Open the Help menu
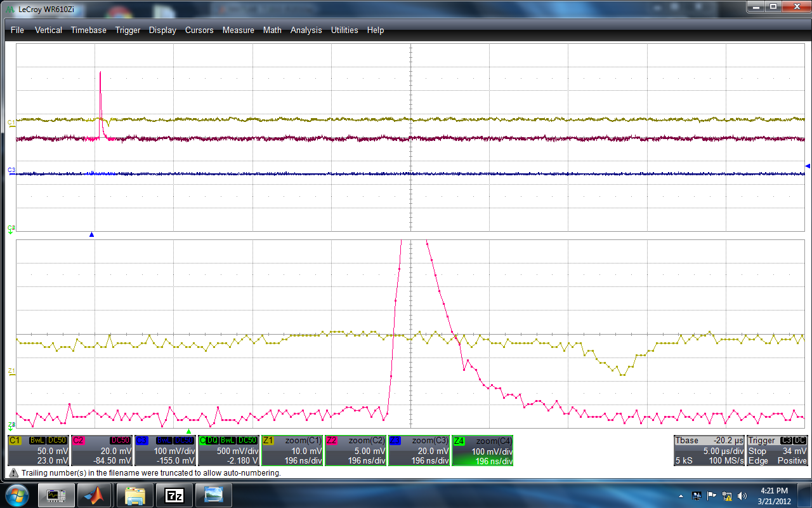Screen dimensions: 812x508 [x=376, y=30]
